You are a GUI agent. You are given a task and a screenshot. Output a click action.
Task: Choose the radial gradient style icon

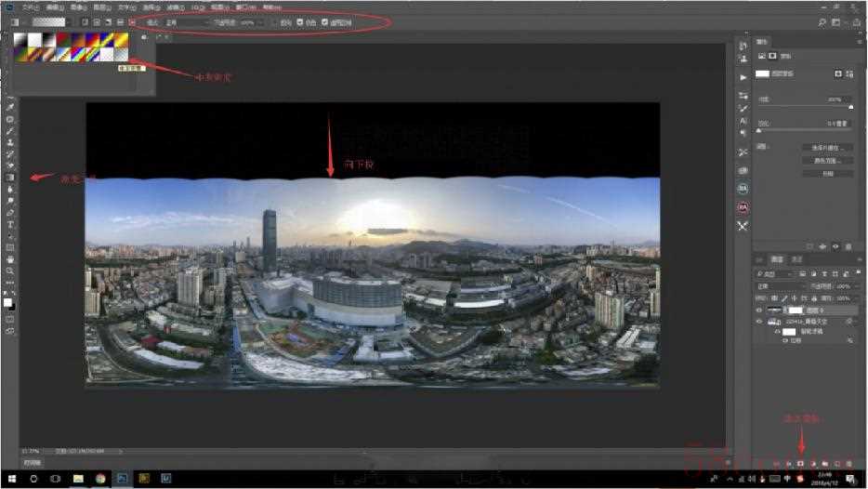tap(97, 22)
